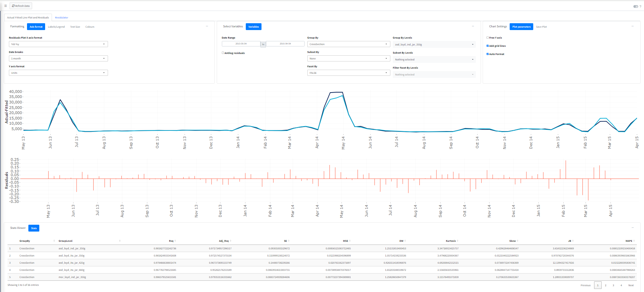The width and height of the screenshot is (644, 292).
Task: Sort table by the Rsq column
Action: coord(172,241)
